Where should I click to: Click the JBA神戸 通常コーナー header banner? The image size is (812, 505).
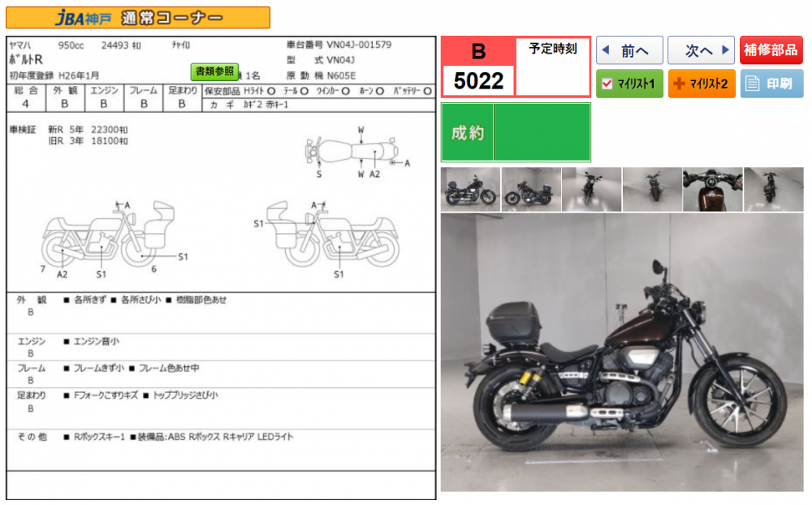click(x=138, y=18)
